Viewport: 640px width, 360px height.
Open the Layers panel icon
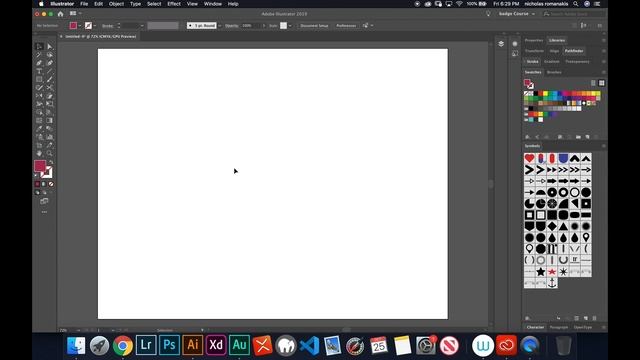click(501, 44)
